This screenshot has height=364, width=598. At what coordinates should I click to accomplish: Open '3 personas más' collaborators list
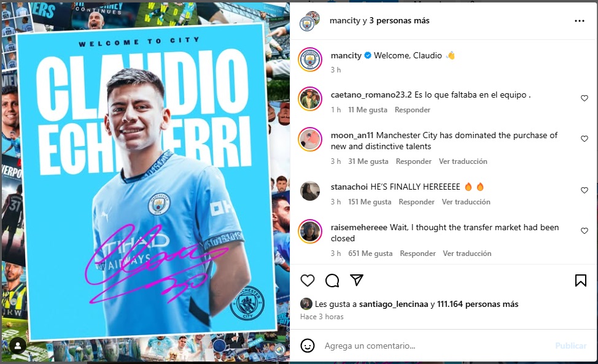[x=399, y=21]
